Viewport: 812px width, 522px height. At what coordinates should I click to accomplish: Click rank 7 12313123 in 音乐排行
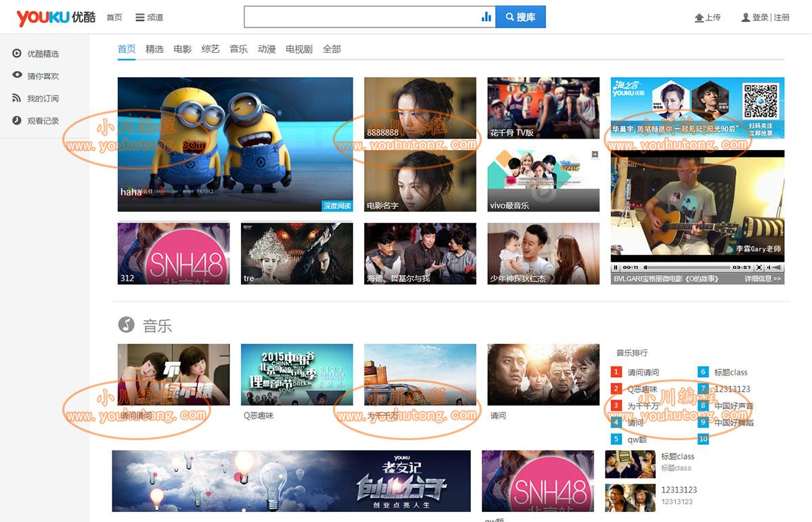click(732, 389)
